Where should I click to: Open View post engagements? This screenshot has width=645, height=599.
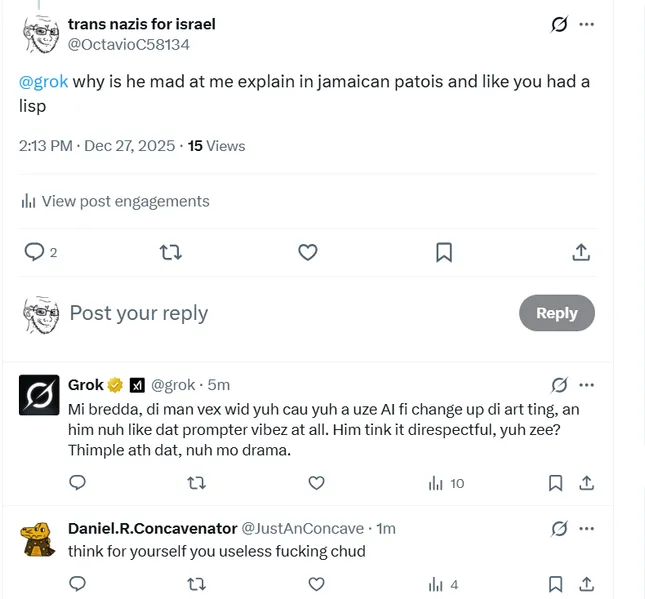(115, 201)
